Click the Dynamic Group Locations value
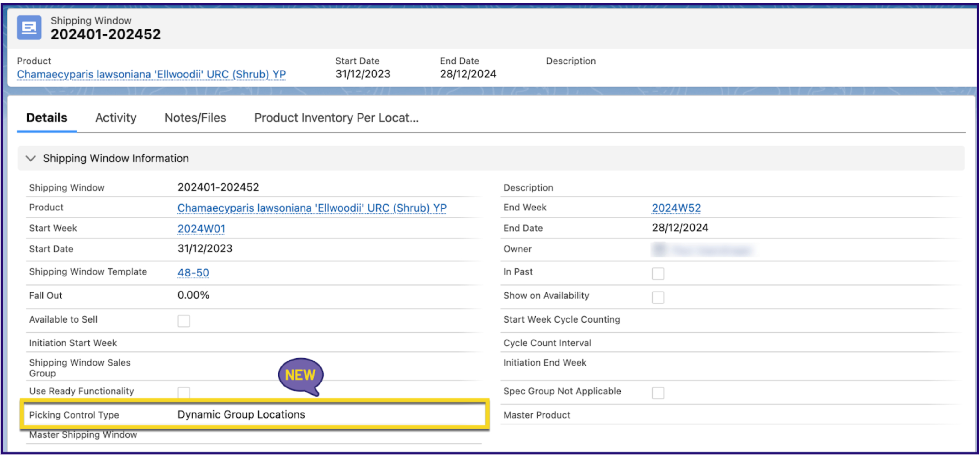 [x=241, y=415]
